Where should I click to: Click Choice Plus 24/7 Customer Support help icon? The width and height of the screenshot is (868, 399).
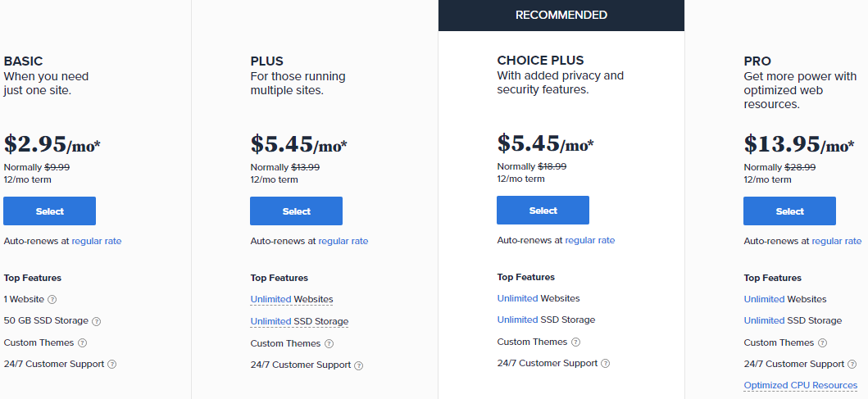pos(606,363)
